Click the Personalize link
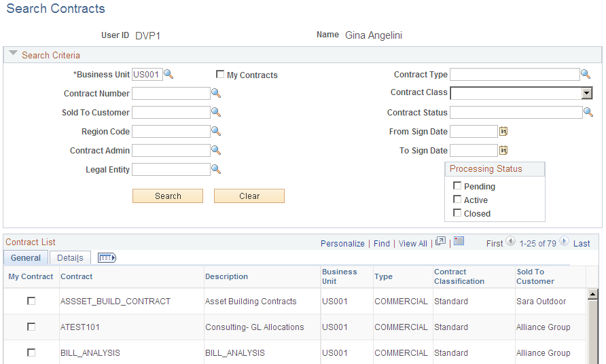Viewport: 606px width, 364px height. (x=342, y=243)
